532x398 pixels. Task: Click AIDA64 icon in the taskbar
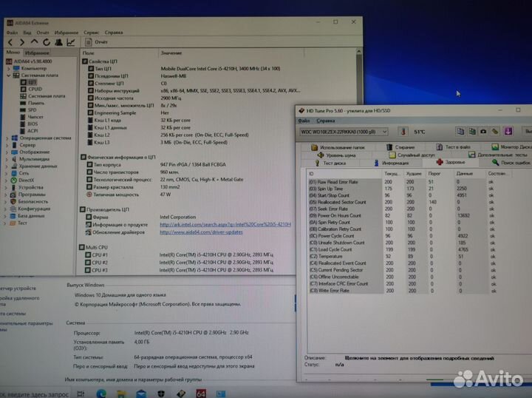(201, 394)
